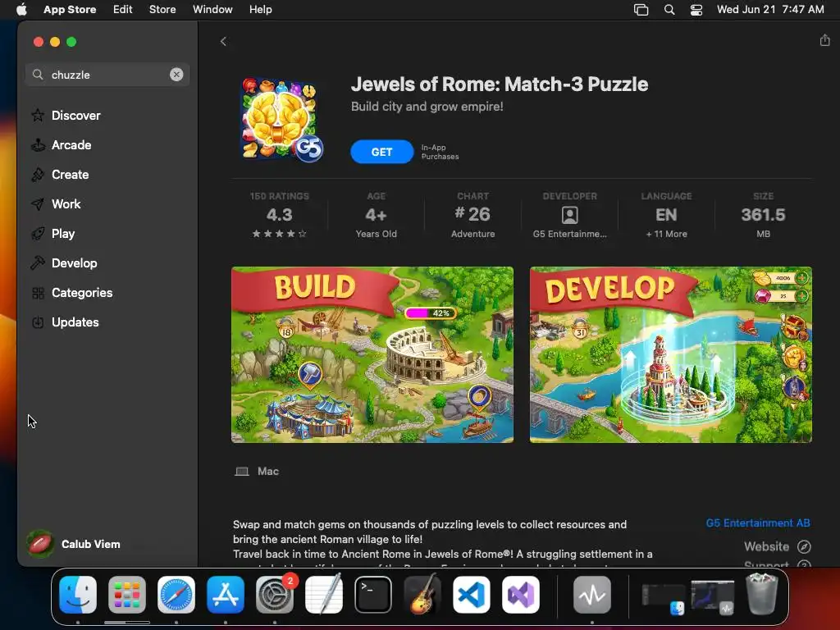
Task: Open GarageBand from the Dock
Action: [x=422, y=595]
